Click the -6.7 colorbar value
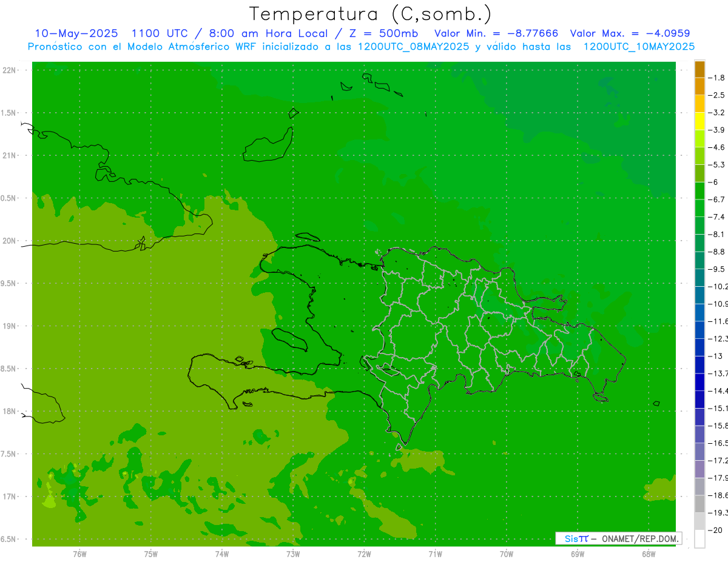Viewport: 728px width, 562px height. pyautogui.click(x=717, y=199)
